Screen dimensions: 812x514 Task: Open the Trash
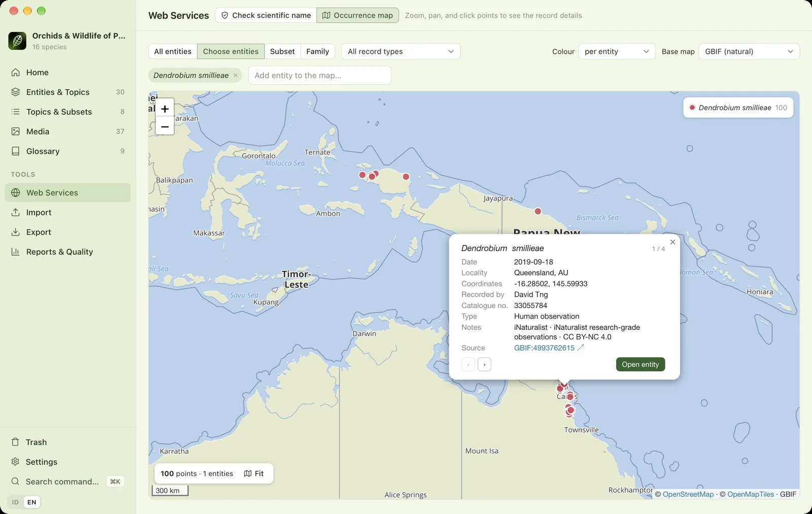point(67,442)
